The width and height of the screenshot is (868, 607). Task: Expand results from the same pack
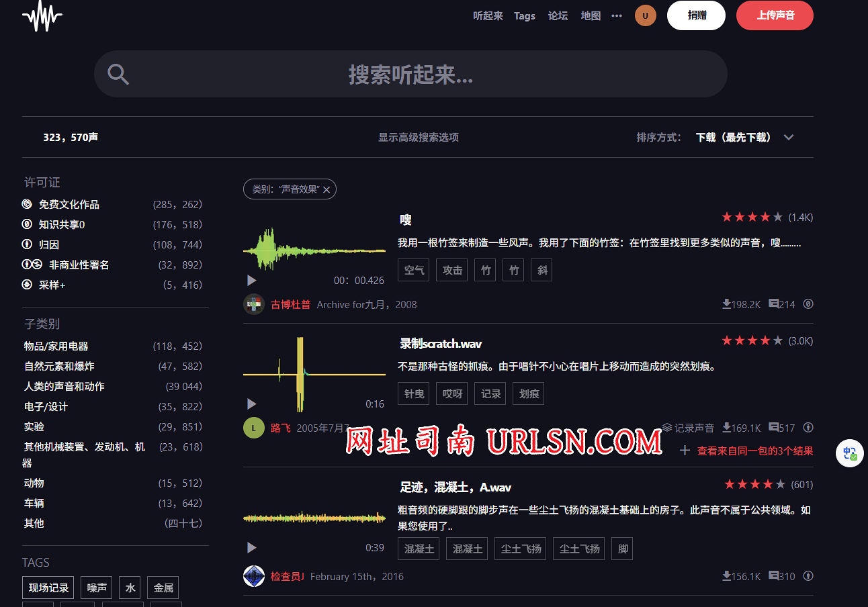coord(747,451)
